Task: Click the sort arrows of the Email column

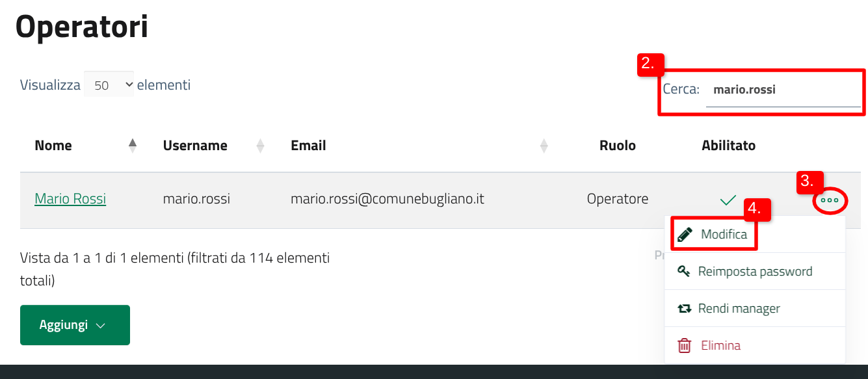Action: (544, 146)
